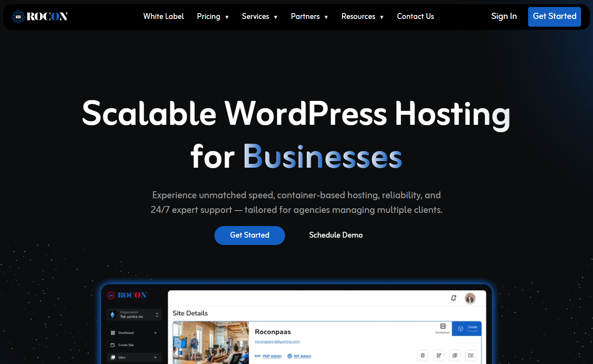The image size is (593, 364).
Task: Click the export icon at far right of Roconpaas
Action: pyautogui.click(x=471, y=355)
